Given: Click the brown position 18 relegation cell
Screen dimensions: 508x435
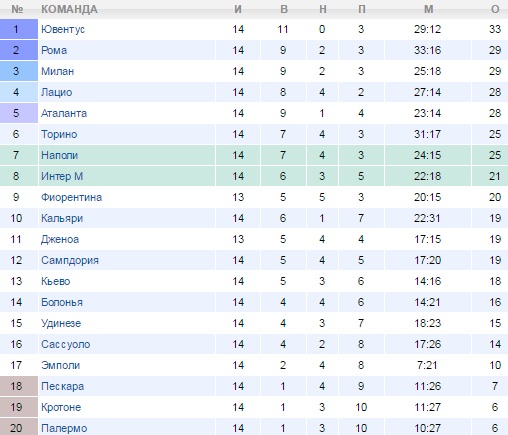Looking at the screenshot, I should tap(19, 386).
